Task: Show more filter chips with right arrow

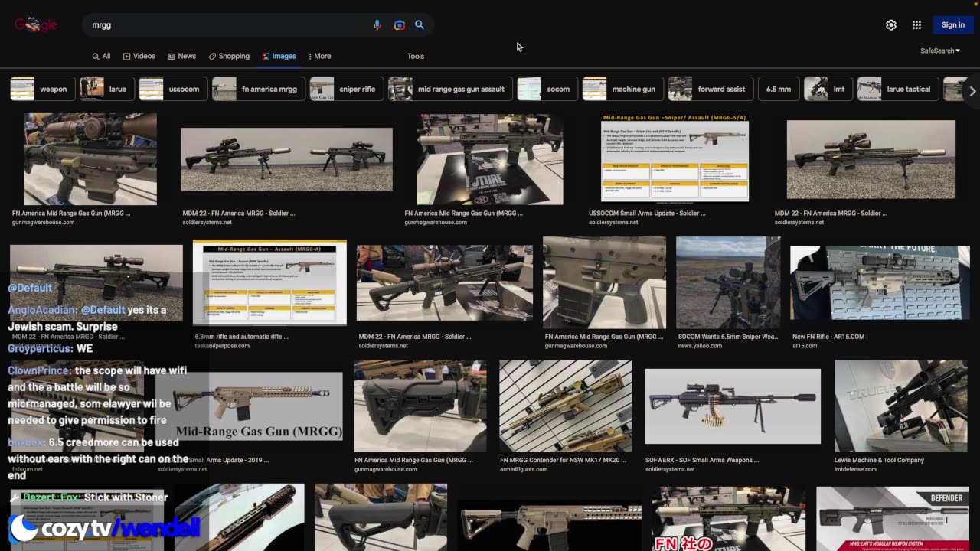Action: 972,91
